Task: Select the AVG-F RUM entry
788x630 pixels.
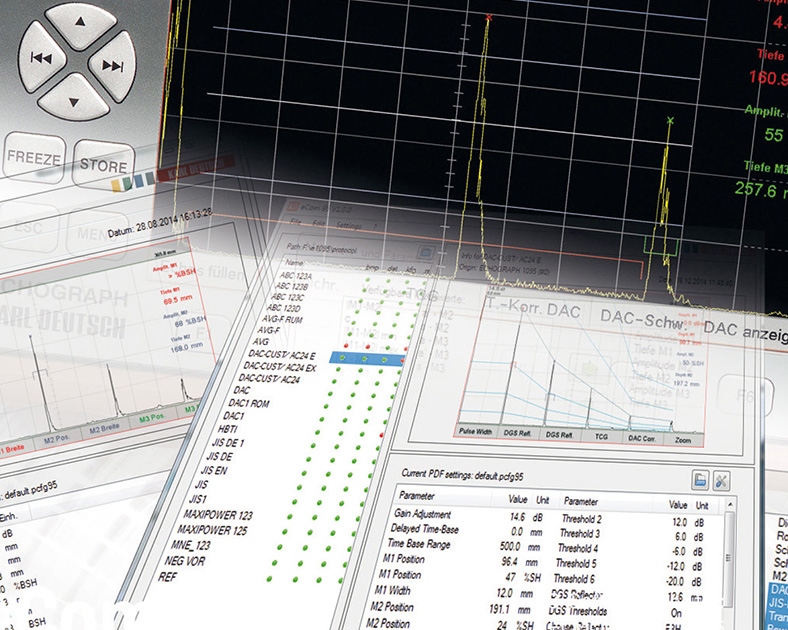Action: coord(282,319)
